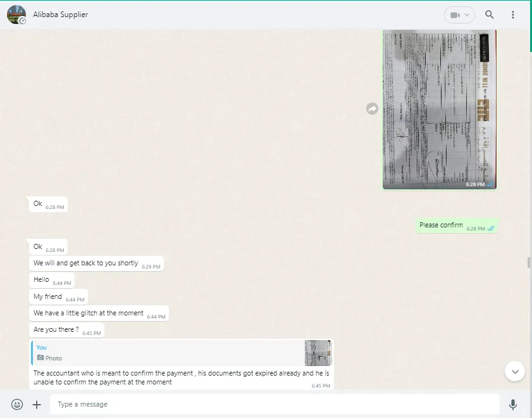Image resolution: width=532 pixels, height=418 pixels.
Task: Click 'We have a little glitch at the moment'
Action: click(99, 313)
